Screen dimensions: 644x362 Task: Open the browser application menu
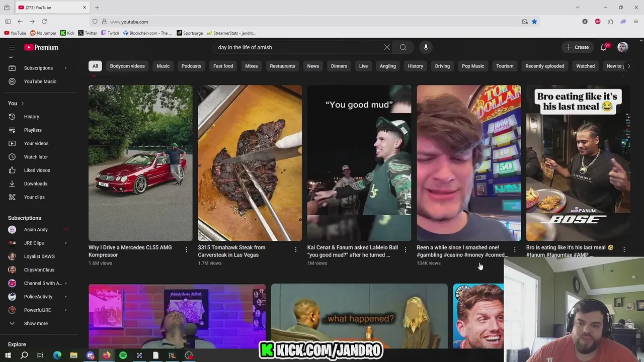[x=636, y=22]
